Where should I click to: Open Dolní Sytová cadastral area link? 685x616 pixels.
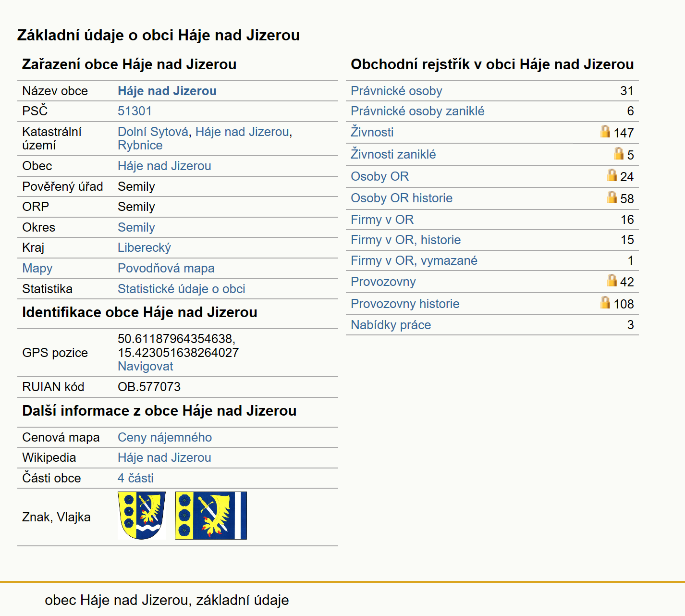pyautogui.click(x=153, y=132)
